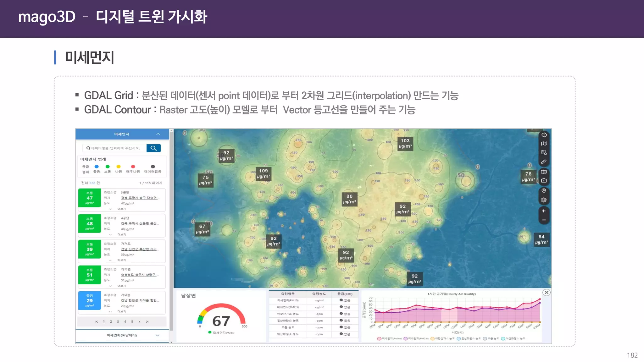The height and width of the screenshot is (362, 644).
Task: Select the green 47 보통 station badge
Action: pos(90,198)
